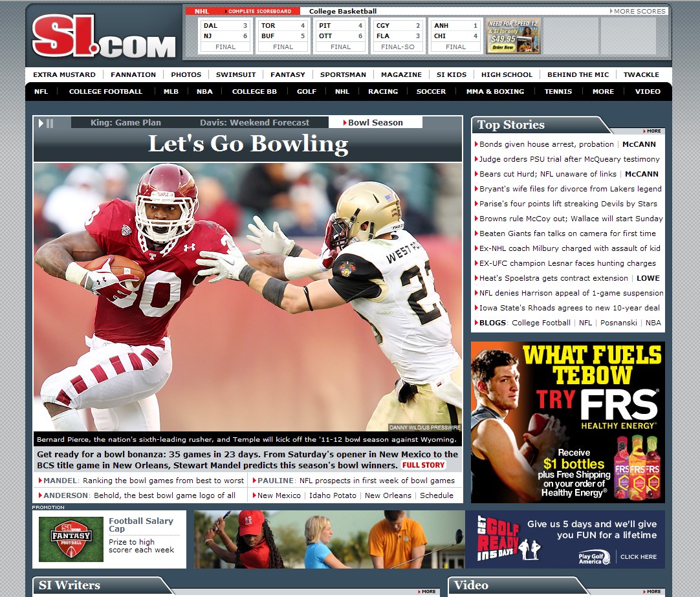Click Here on the Golf Ready ad
Screen dimensions: 700x597
[639, 557]
